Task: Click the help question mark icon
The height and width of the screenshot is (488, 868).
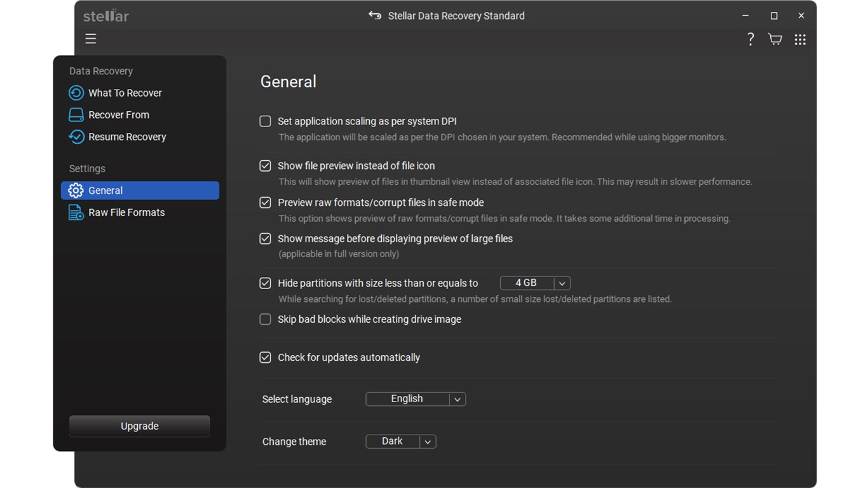Action: [x=750, y=39]
